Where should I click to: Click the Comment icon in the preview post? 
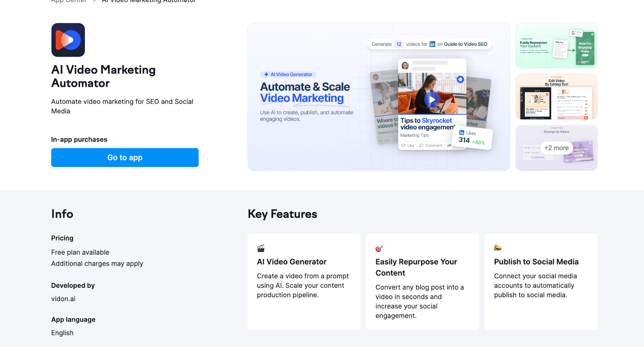pyautogui.click(x=421, y=145)
